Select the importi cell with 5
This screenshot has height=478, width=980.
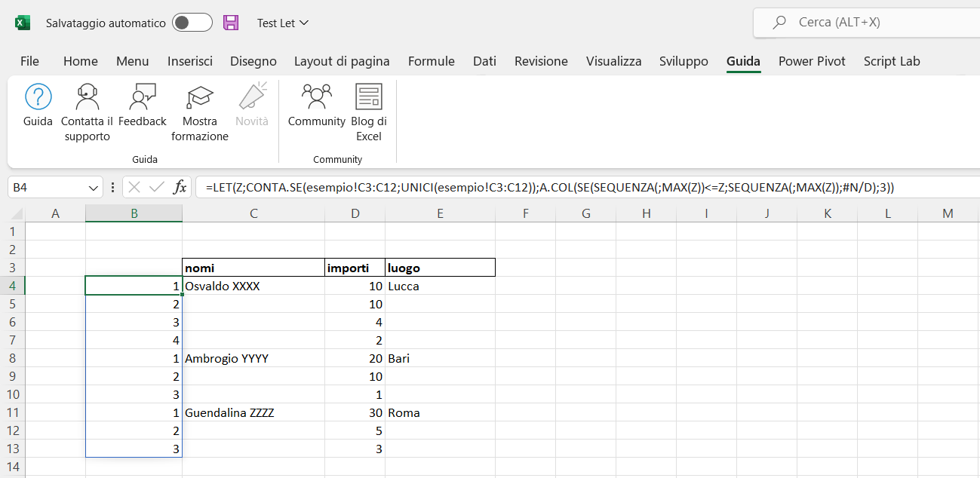[355, 431]
